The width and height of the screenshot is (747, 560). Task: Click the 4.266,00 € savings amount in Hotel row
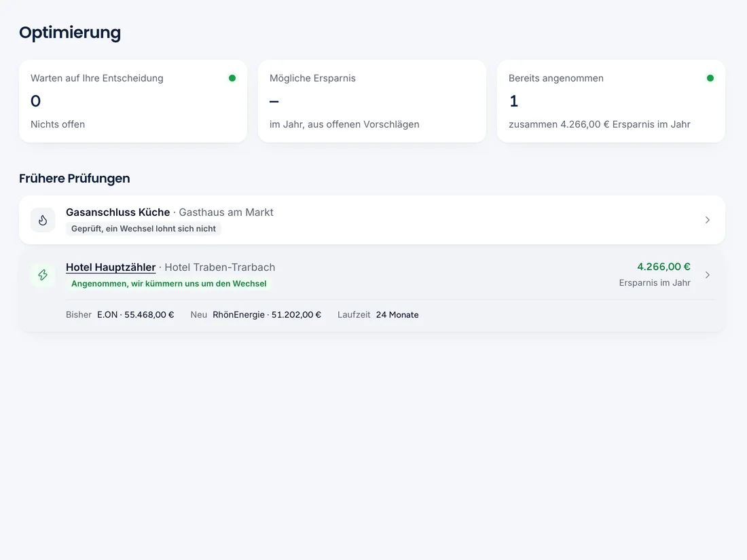pyautogui.click(x=663, y=267)
